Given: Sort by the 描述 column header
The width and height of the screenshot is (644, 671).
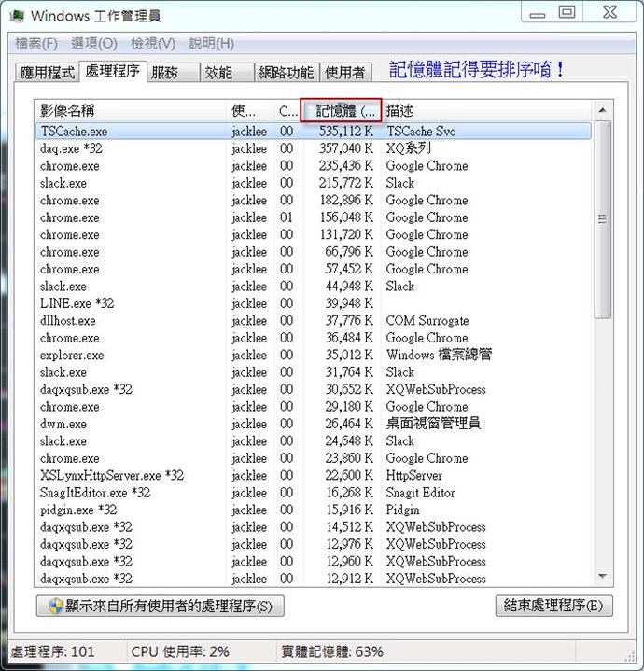Looking at the screenshot, I should pyautogui.click(x=485, y=111).
